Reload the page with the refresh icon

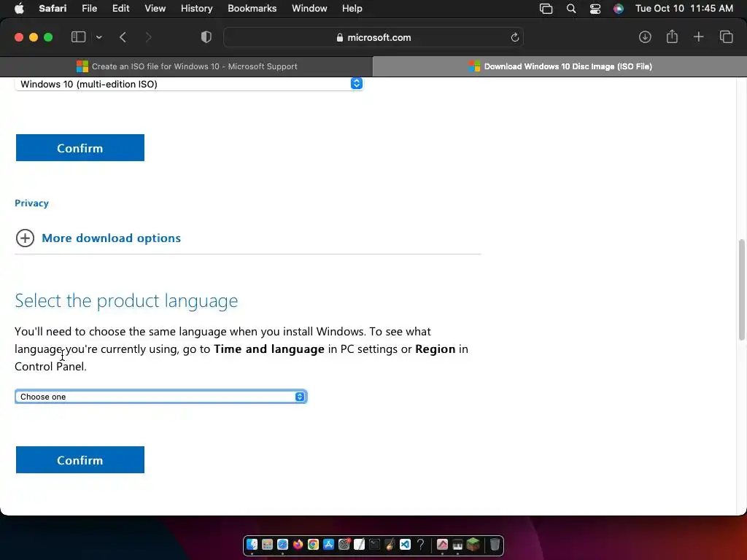click(x=514, y=37)
